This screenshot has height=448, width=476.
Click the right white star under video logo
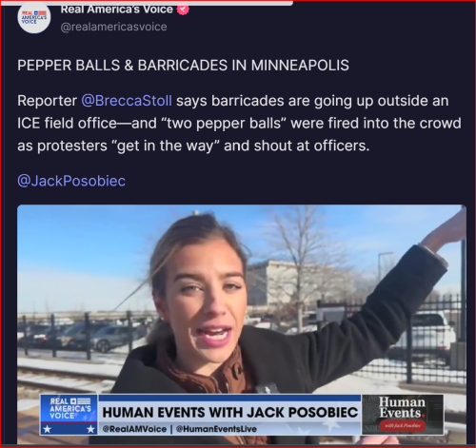[90, 429]
